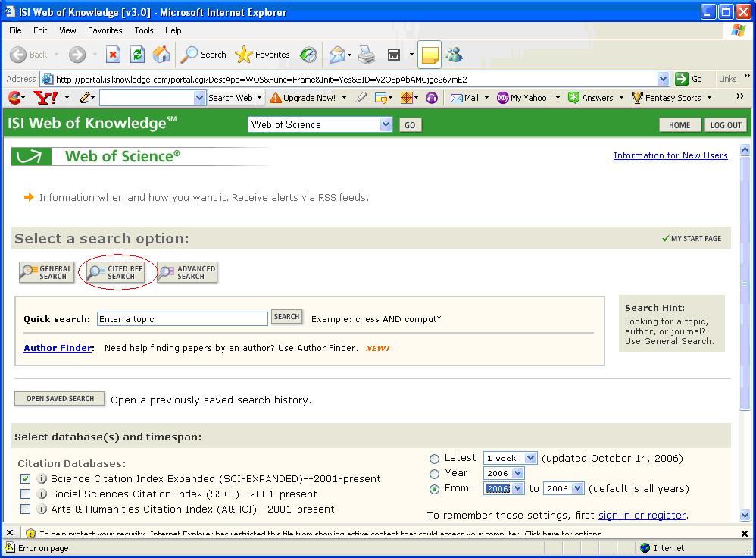This screenshot has width=756, height=558.
Task: Open Yahoo Answers toolbar button
Action: 591,98
